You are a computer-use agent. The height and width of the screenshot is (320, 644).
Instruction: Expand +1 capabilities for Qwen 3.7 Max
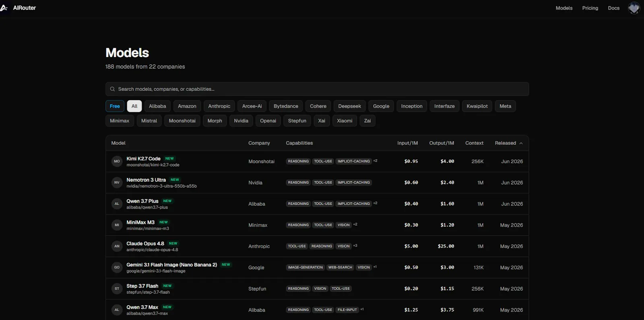coord(362,310)
